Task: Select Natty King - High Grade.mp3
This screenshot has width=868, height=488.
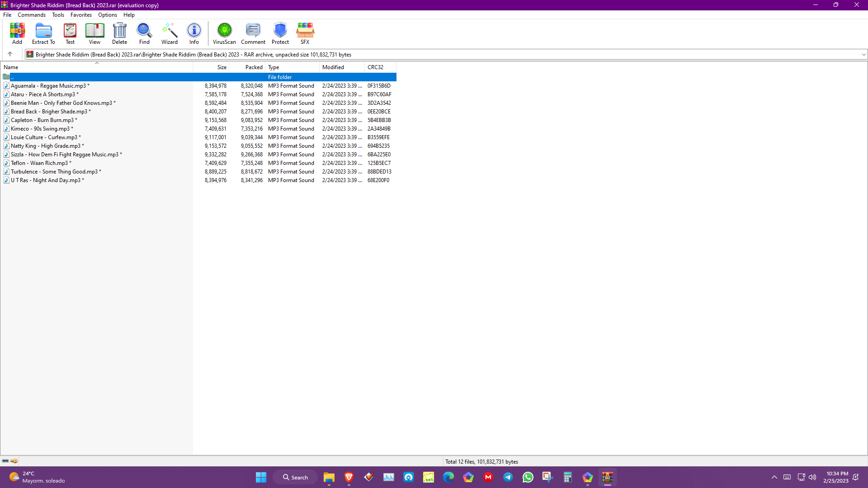Action: point(199,146)
